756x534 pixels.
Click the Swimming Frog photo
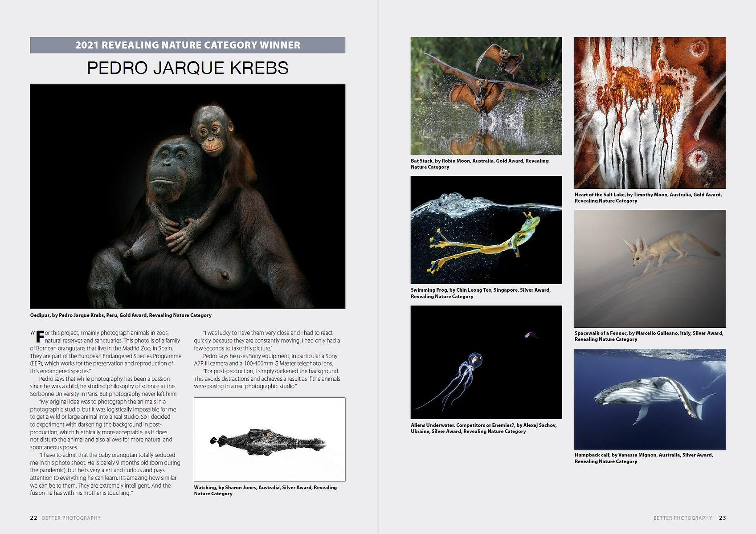point(486,230)
